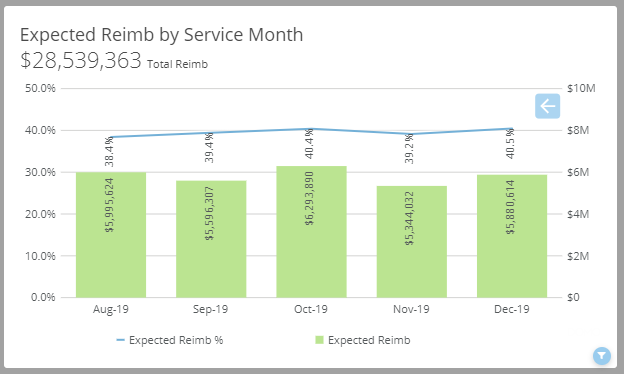Select the Dec-19 green bar
This screenshot has height=374, width=624.
click(512, 236)
